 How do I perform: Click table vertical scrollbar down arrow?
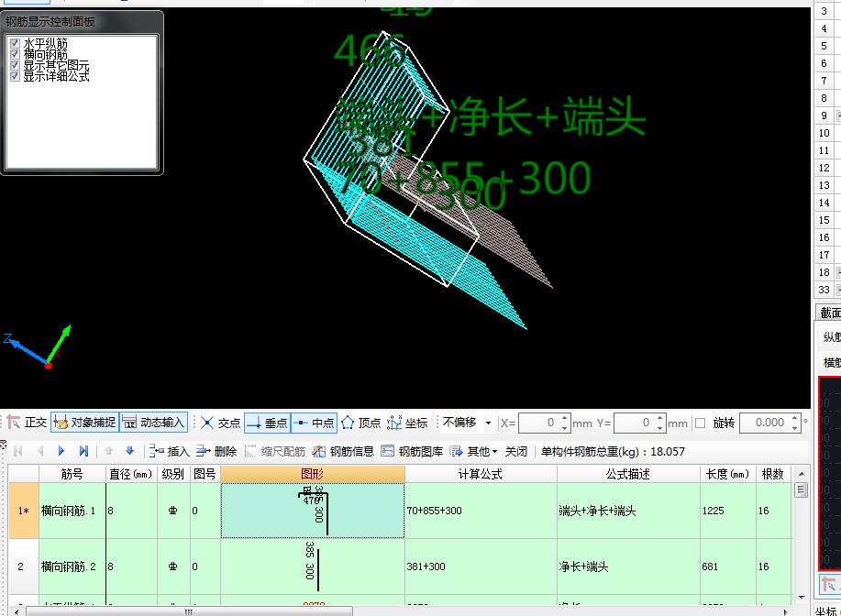(801, 597)
